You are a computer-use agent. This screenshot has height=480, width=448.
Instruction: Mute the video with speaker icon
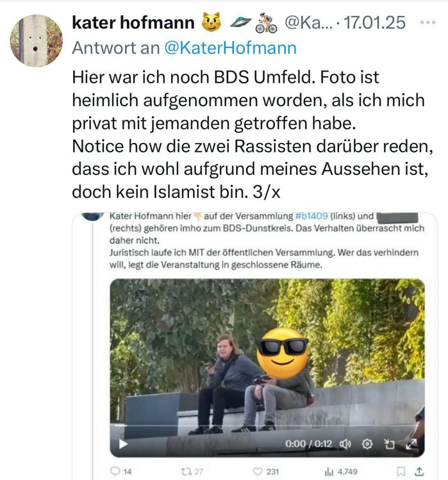pyautogui.click(x=345, y=444)
